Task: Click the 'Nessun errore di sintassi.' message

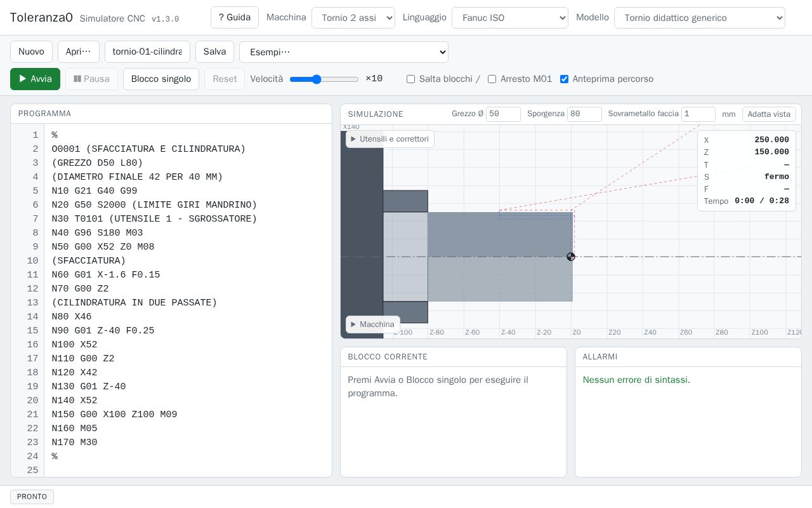Action: (636, 380)
